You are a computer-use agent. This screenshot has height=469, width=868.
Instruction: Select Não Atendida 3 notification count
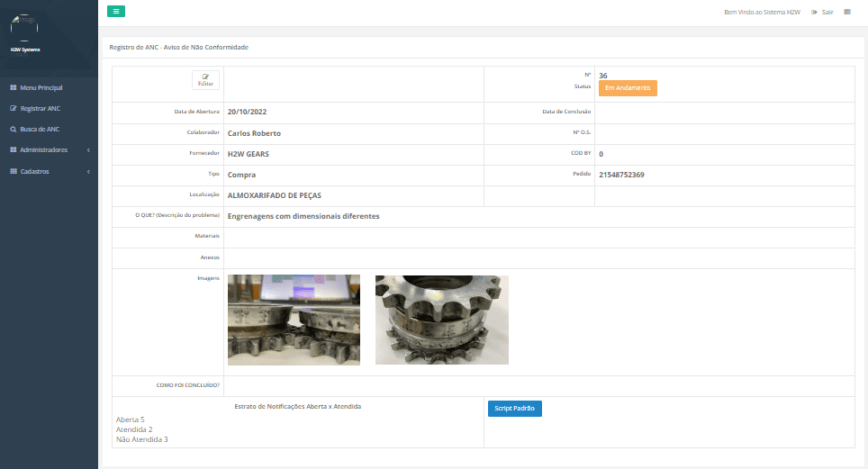point(141,439)
